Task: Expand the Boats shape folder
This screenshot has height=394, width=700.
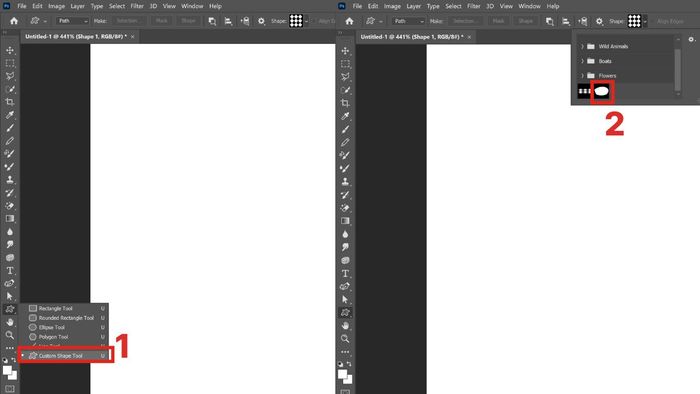Action: 582,61
